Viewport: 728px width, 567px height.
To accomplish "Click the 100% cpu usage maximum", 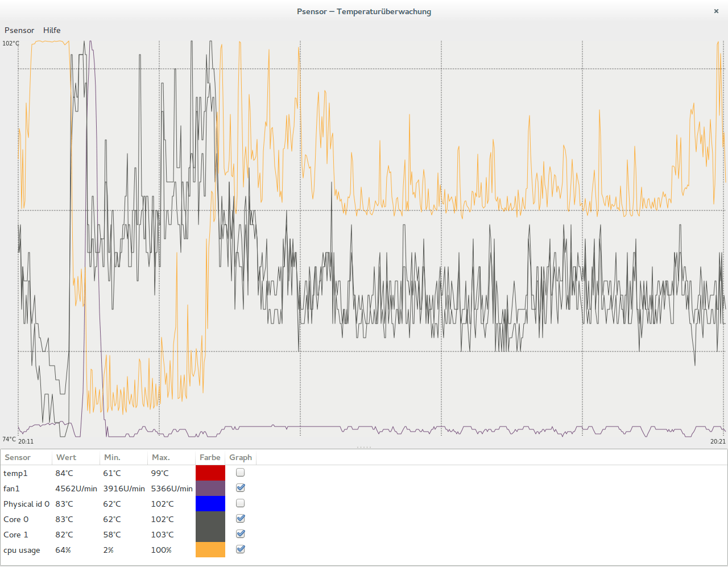I will point(161,550).
